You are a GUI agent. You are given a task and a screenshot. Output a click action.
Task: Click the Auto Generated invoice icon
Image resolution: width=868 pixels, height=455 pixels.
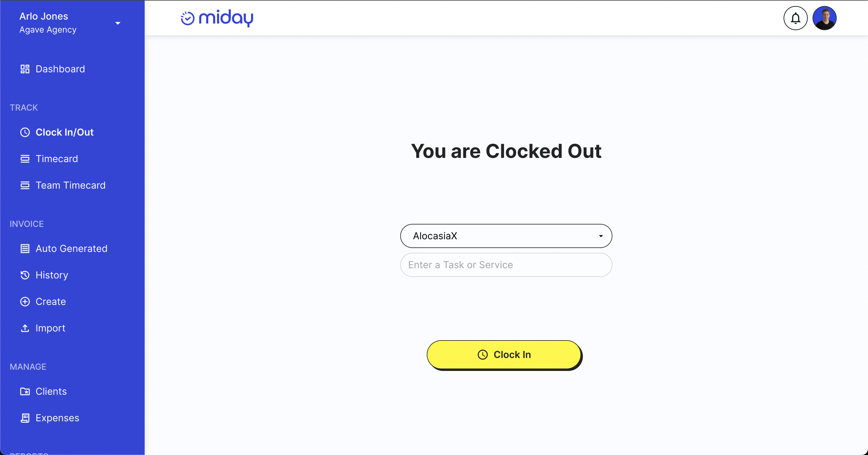pos(25,249)
